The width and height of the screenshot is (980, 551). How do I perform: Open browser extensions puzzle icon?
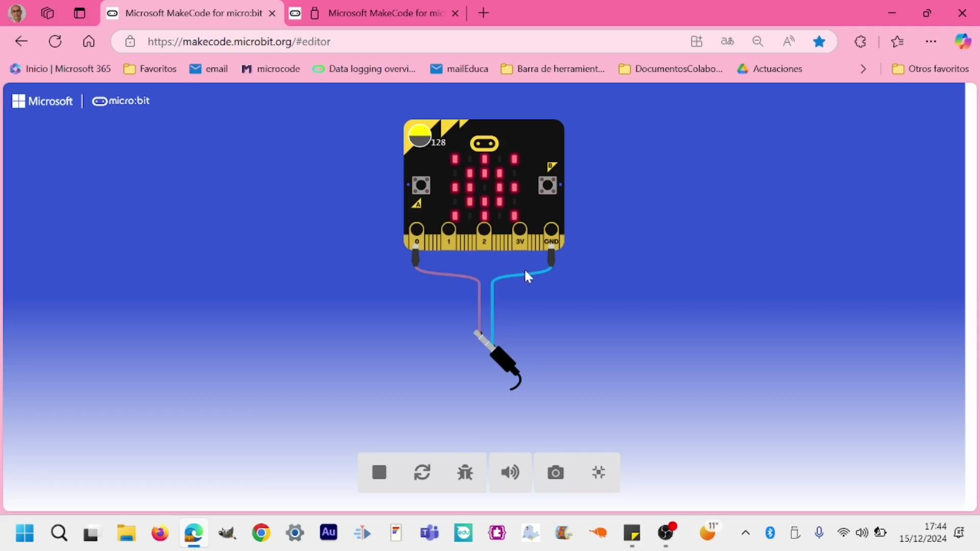tap(860, 42)
